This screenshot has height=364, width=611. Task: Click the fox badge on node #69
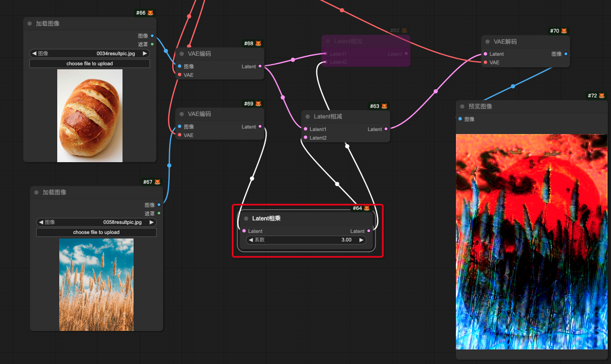pyautogui.click(x=259, y=104)
